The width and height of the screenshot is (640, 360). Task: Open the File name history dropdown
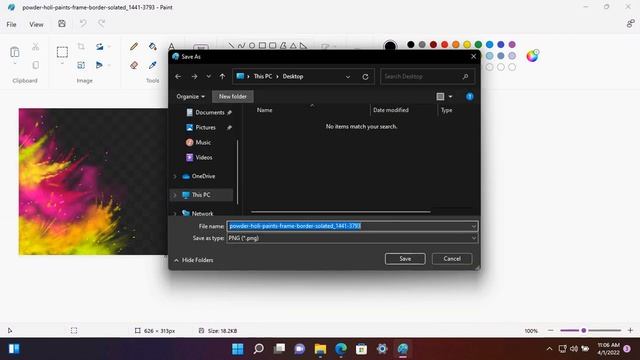point(473,226)
